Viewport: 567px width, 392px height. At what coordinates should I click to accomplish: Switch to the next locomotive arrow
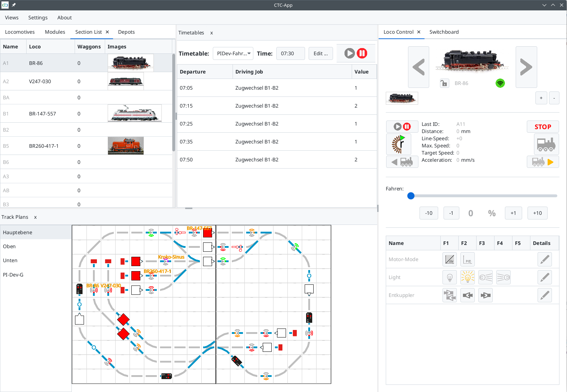(526, 67)
